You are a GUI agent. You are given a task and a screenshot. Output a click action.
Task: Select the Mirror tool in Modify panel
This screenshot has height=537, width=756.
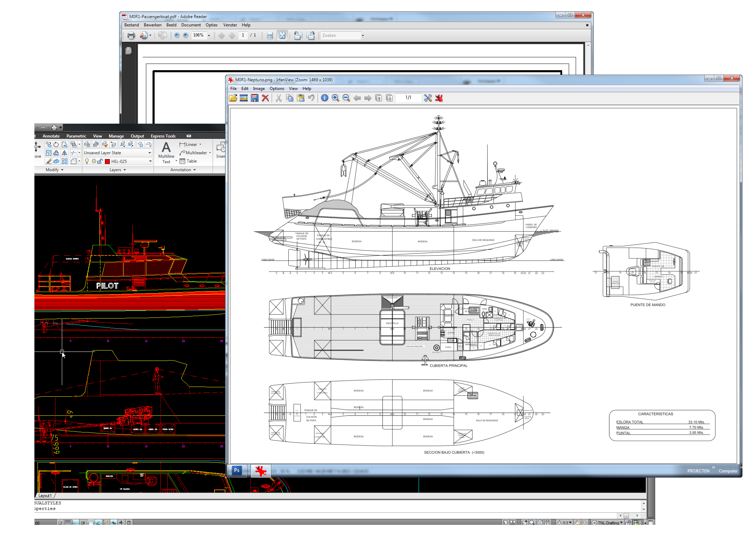click(64, 153)
